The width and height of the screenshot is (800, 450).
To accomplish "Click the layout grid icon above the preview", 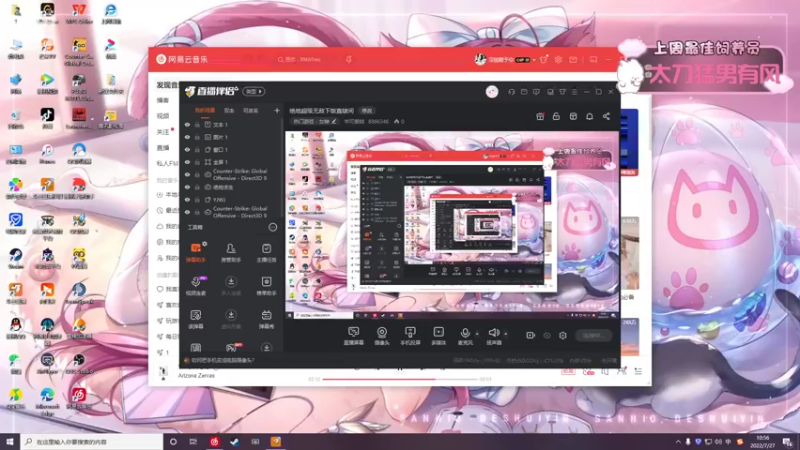I will 573,116.
